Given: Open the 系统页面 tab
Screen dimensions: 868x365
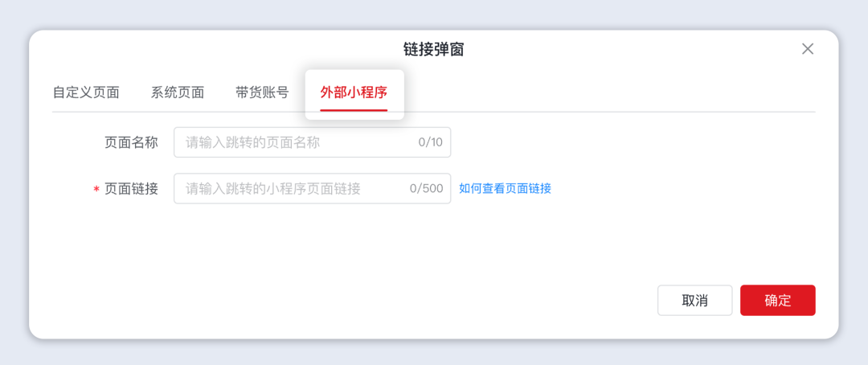Looking at the screenshot, I should point(178,92).
